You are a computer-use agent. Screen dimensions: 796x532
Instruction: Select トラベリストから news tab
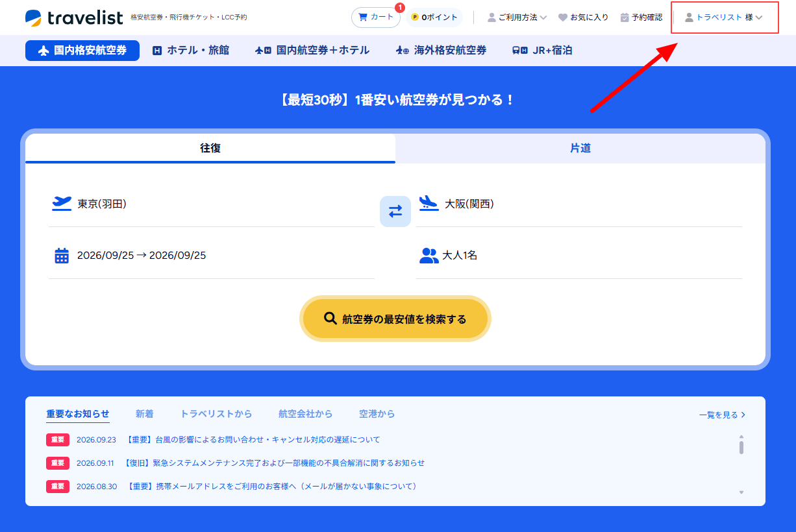click(x=216, y=414)
